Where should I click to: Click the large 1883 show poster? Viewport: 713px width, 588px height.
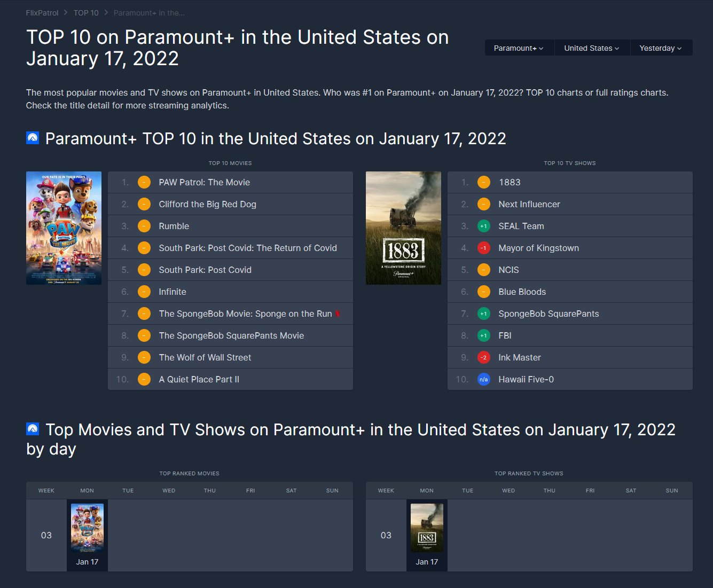(403, 228)
